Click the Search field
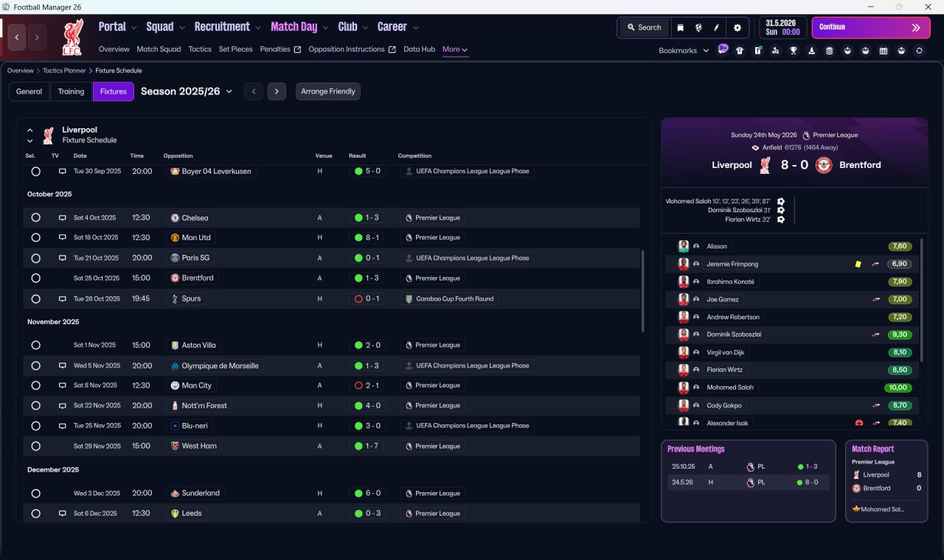Viewport: 944px width, 560px height. (x=644, y=27)
